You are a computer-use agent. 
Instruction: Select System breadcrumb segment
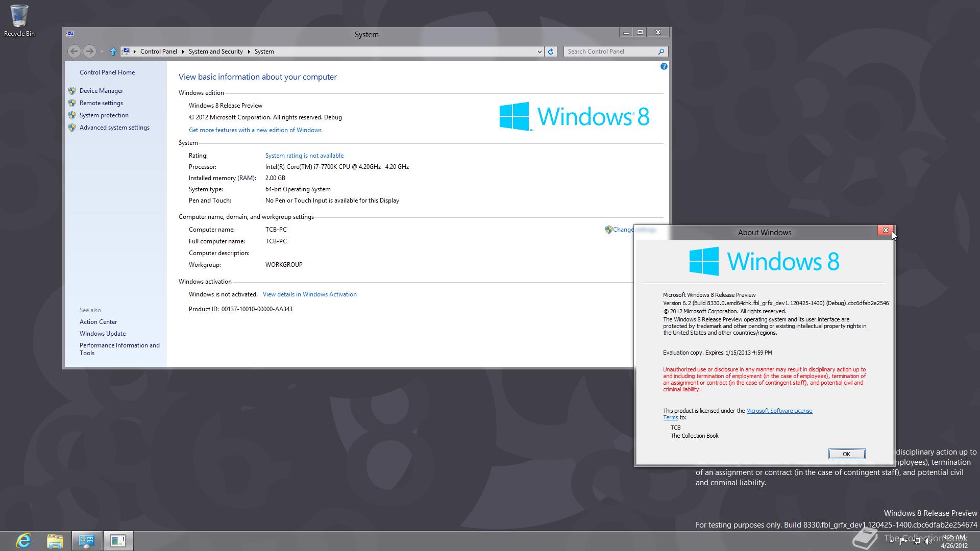tap(264, 52)
